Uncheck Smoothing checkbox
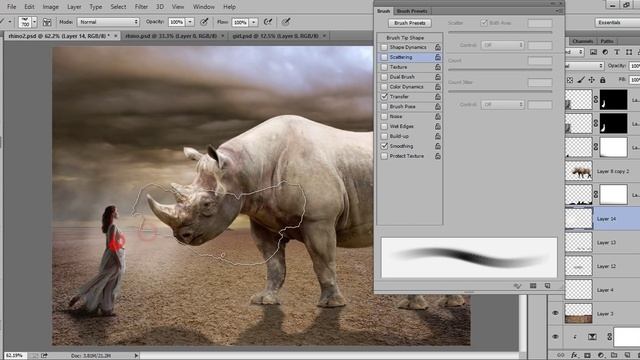This screenshot has width=640, height=360. (384, 146)
